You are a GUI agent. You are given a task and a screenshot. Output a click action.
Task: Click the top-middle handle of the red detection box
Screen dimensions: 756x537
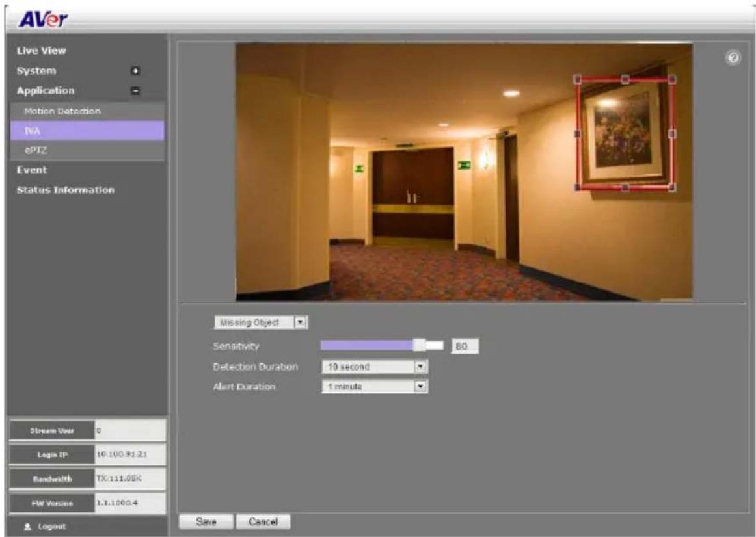coord(625,79)
